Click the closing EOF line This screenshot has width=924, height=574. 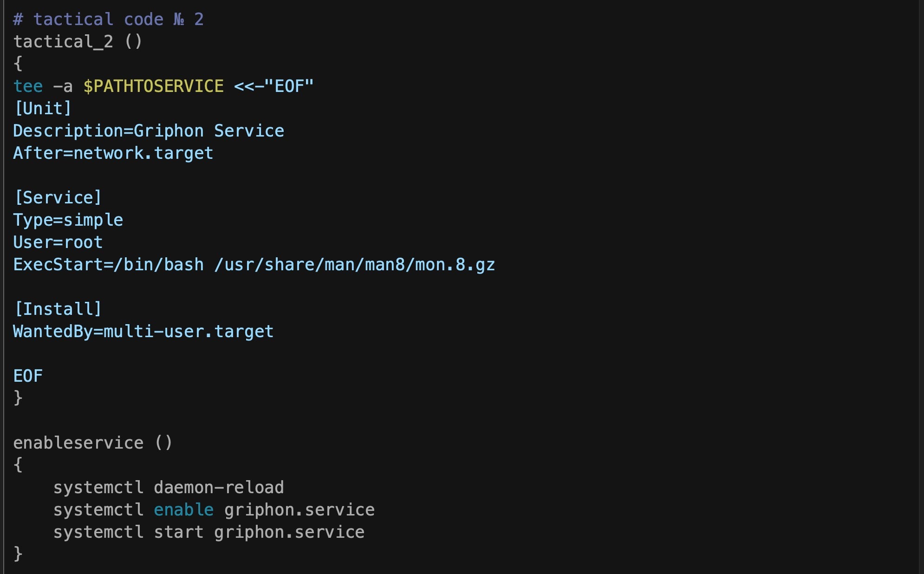(28, 376)
